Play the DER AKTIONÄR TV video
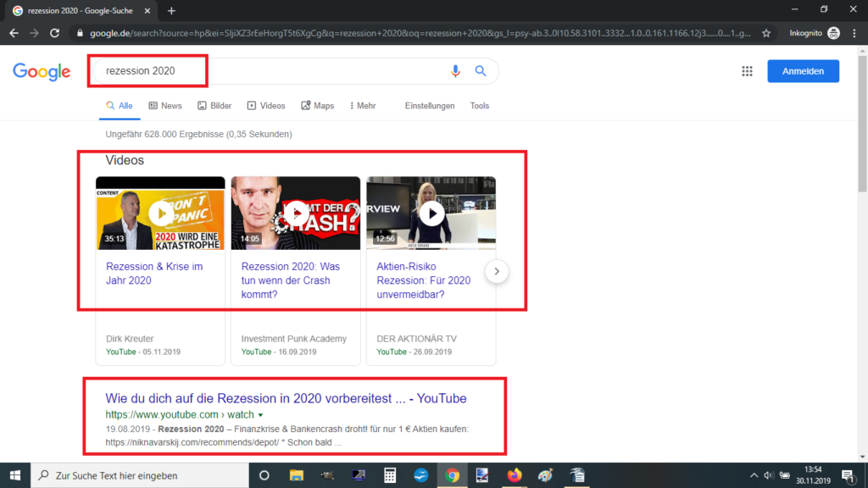 point(431,213)
